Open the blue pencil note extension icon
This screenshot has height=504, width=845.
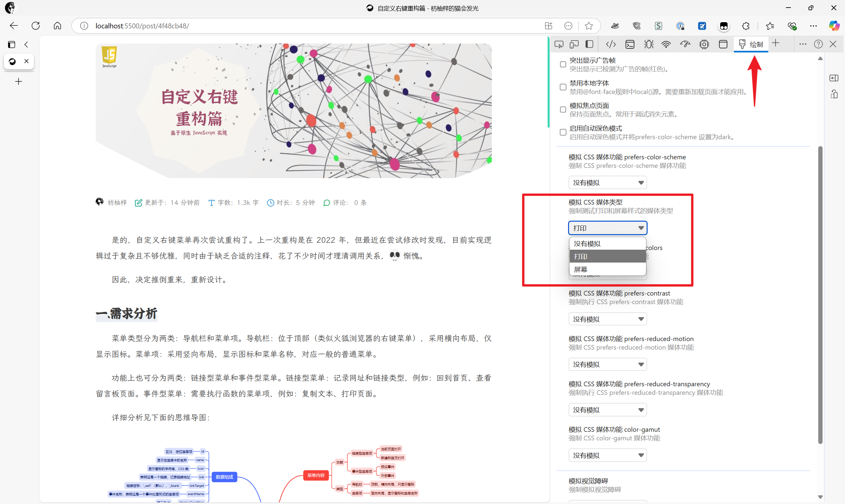click(702, 26)
